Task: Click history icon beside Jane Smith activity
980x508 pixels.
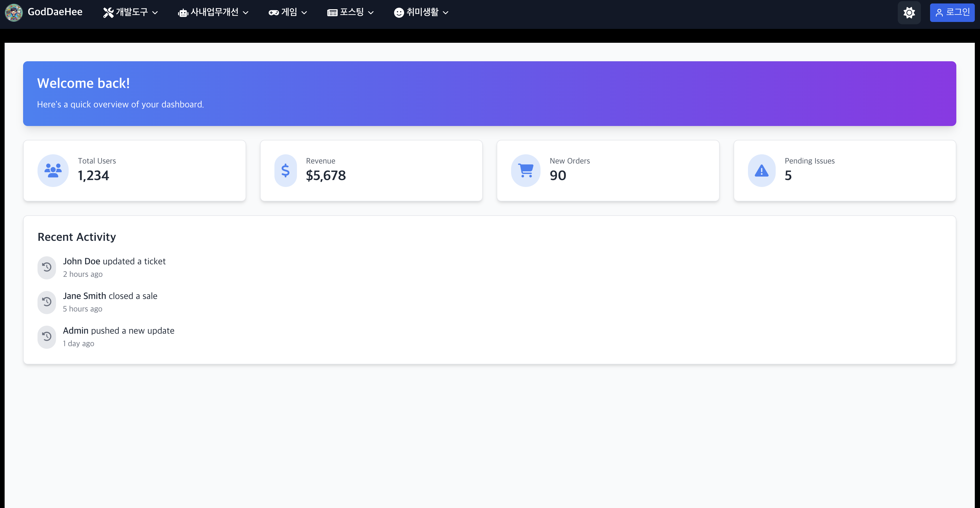Action: (x=47, y=302)
